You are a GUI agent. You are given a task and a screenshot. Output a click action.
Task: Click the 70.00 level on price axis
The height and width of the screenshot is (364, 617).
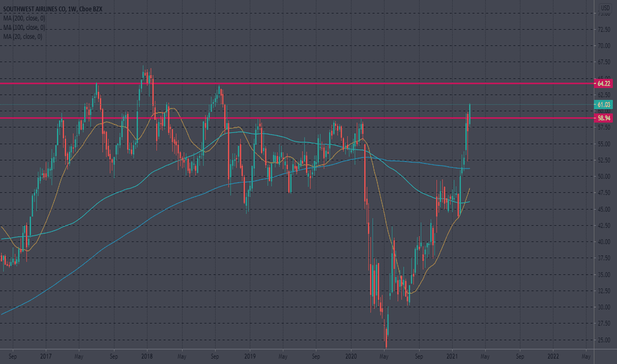pyautogui.click(x=604, y=46)
